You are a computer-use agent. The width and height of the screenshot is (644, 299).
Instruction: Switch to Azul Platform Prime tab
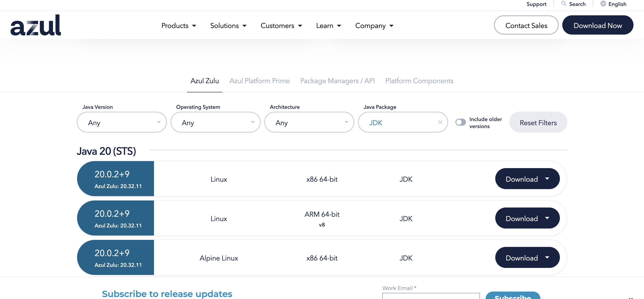tap(259, 81)
